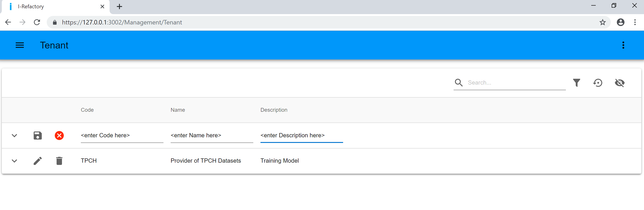
Task: Open the hamburger navigation menu
Action: pos(20,45)
